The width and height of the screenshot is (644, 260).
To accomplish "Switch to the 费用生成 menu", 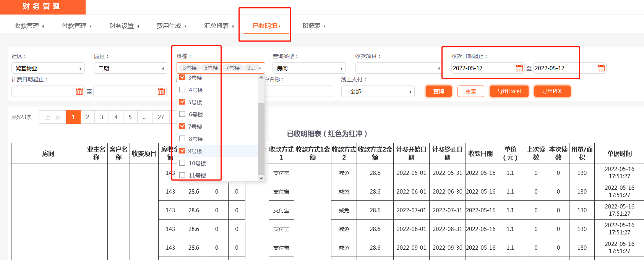I will coord(169,26).
